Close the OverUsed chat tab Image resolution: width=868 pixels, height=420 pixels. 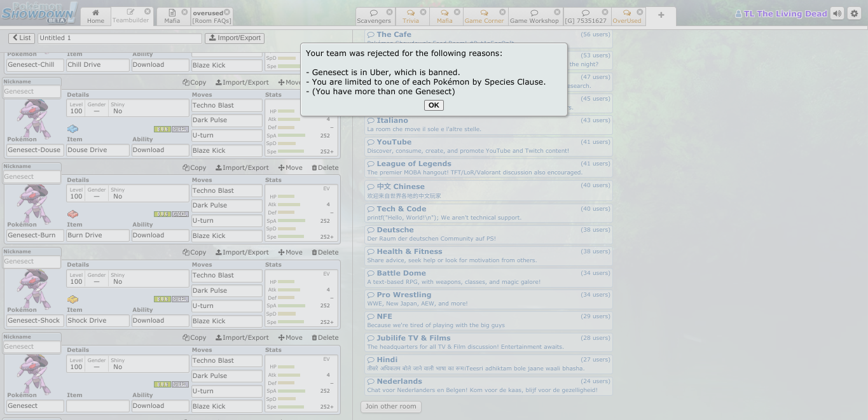640,12
